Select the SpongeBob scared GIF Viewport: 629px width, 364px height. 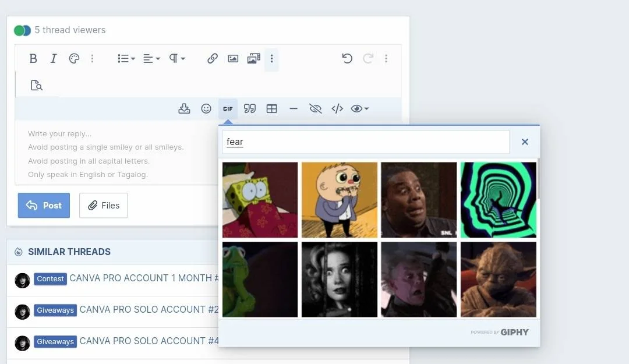(260, 200)
